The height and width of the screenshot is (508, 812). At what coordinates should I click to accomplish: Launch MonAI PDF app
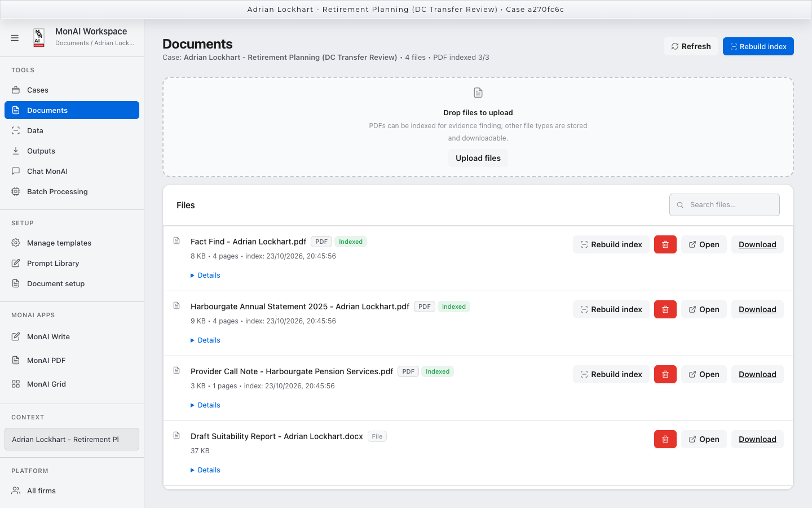(72, 360)
